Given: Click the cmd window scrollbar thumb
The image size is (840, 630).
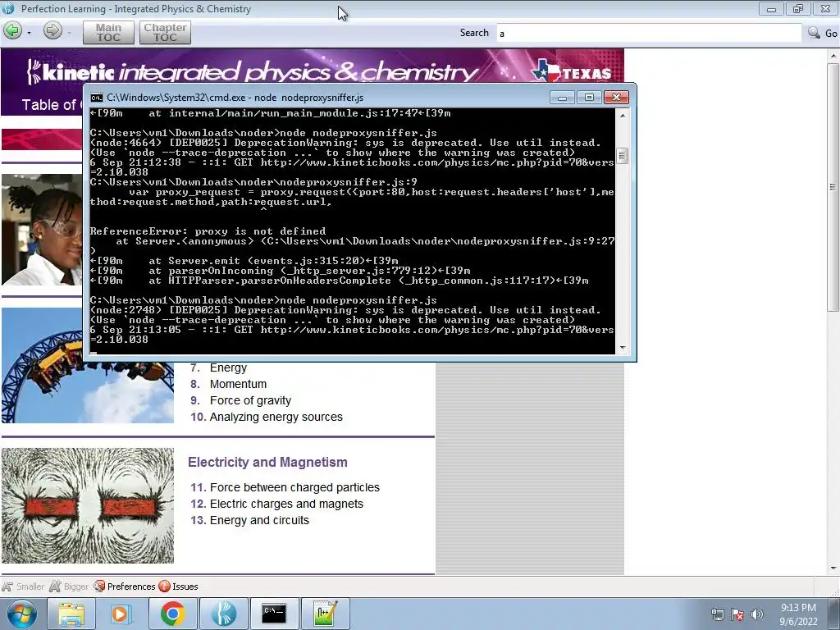Looking at the screenshot, I should 622,156.
